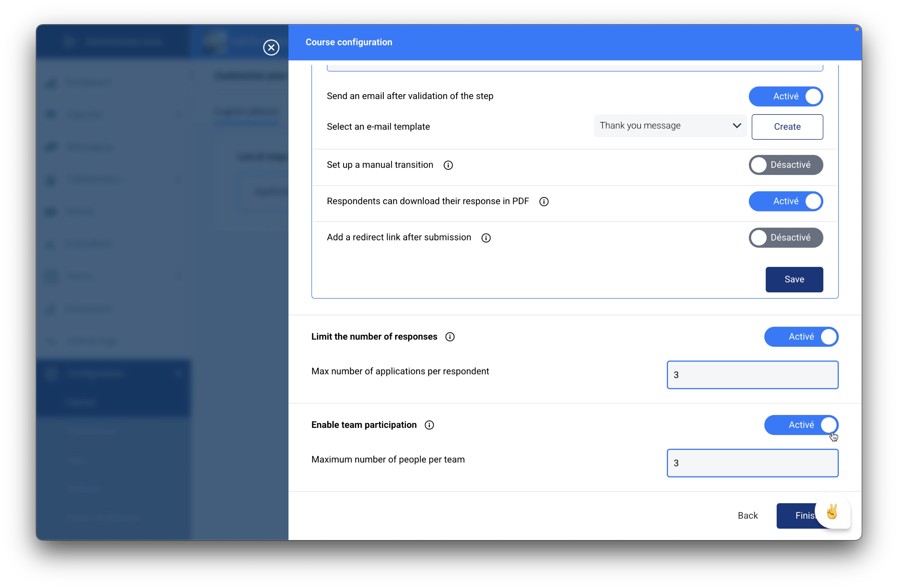Screen dimensions: 898x588
Task: Click Create to make a new email template
Action: tap(787, 127)
